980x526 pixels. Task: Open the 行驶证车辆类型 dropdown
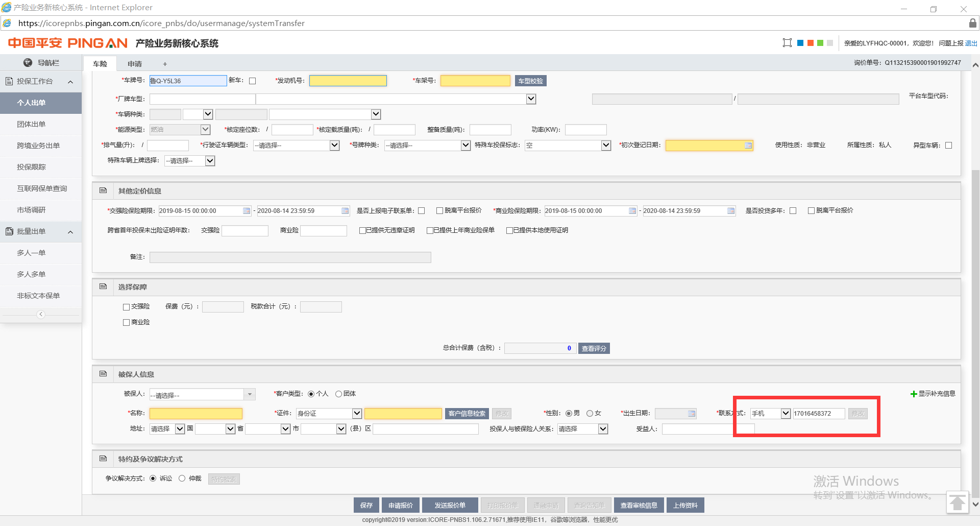click(335, 146)
